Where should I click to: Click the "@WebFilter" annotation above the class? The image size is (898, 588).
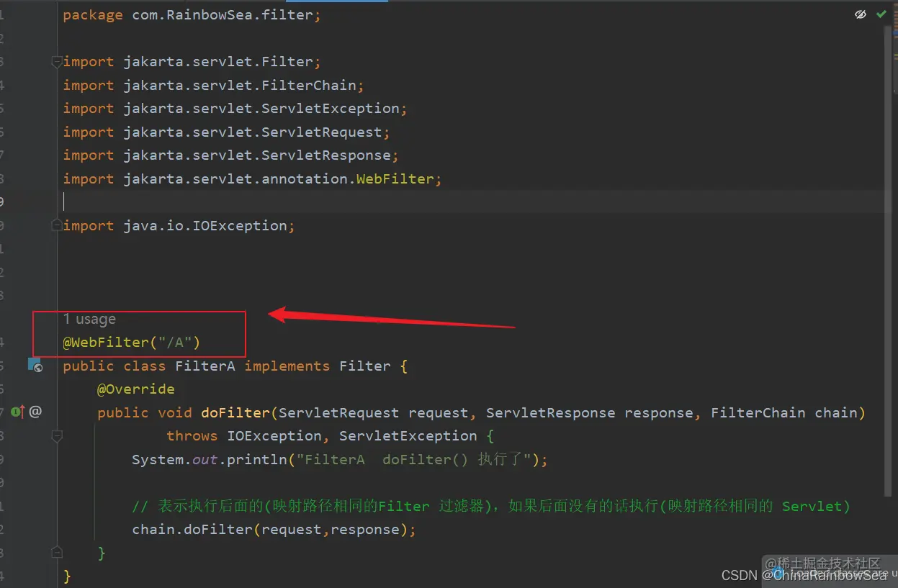point(106,342)
